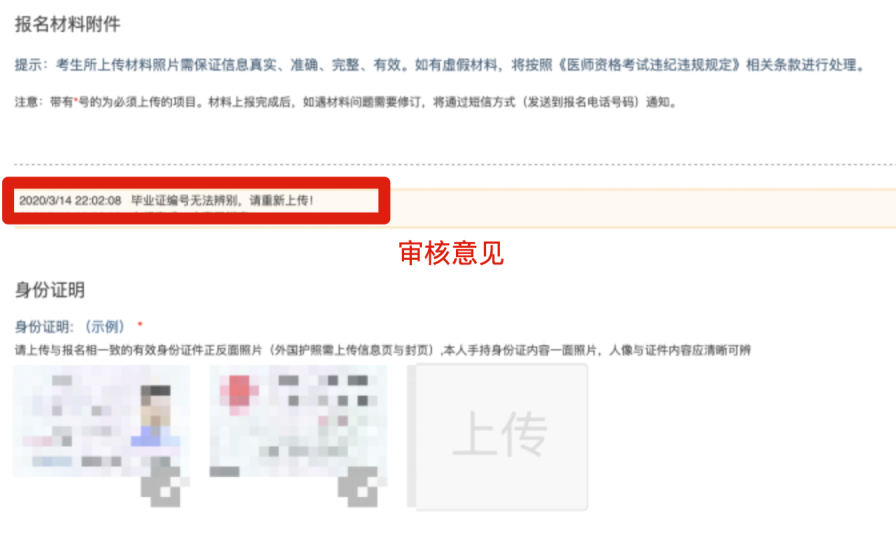Image resolution: width=896 pixels, height=545 pixels.
Task: Click the pixelated icon below second ID photo
Action: coord(361,487)
